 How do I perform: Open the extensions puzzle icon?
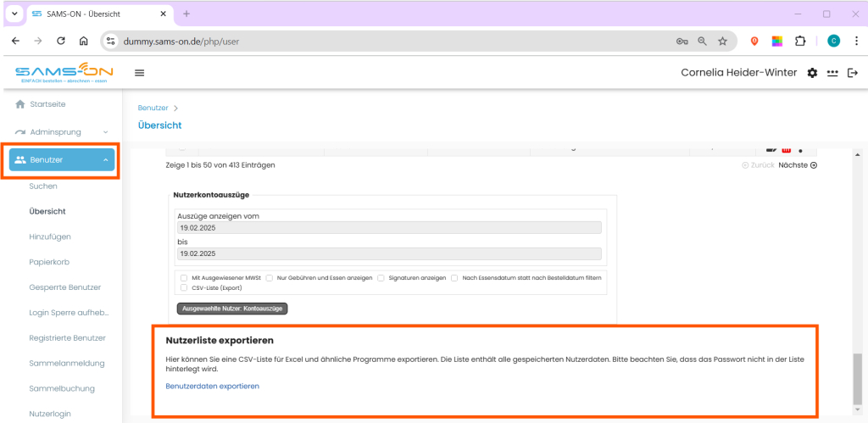tap(800, 41)
